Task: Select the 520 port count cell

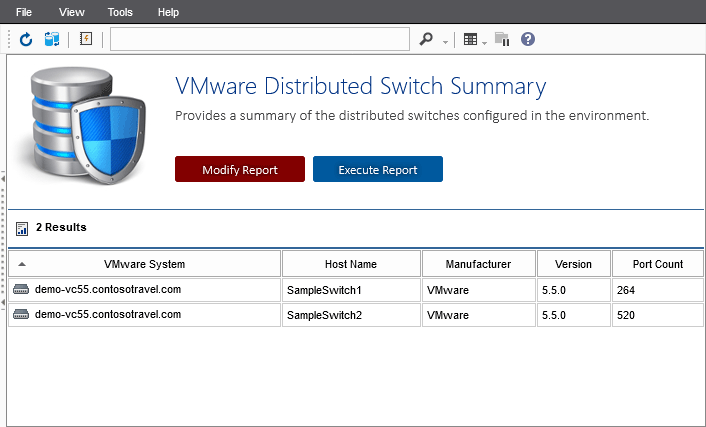Action: pos(658,315)
